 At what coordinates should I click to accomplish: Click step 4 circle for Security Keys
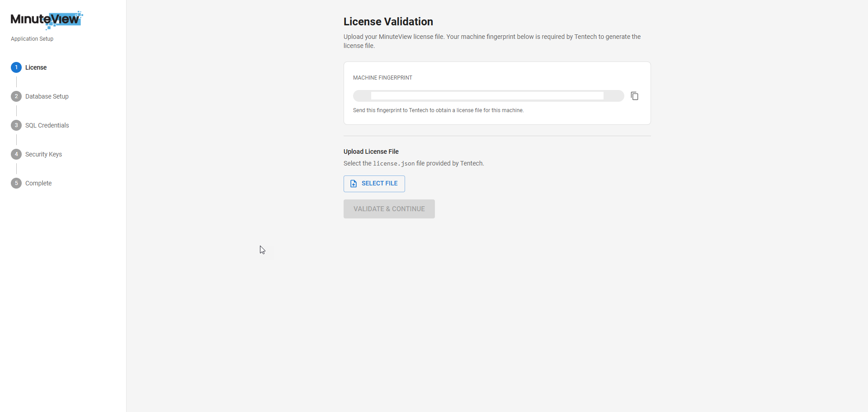[x=16, y=154]
